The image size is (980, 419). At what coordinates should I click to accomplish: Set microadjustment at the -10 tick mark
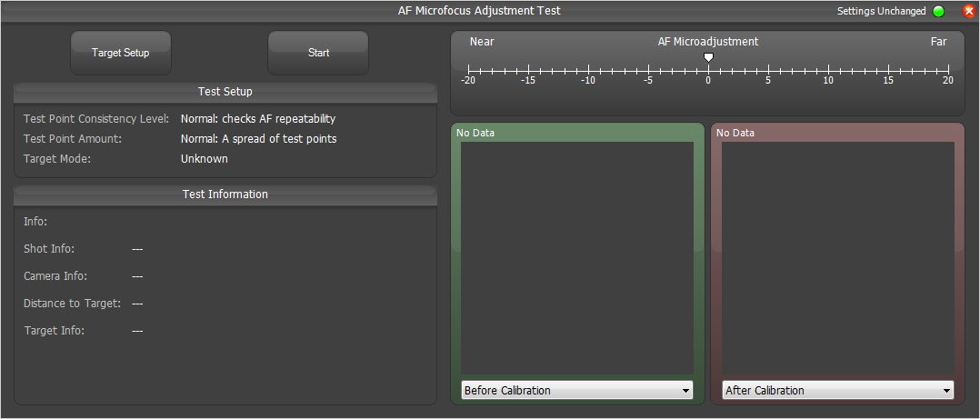[x=588, y=69]
